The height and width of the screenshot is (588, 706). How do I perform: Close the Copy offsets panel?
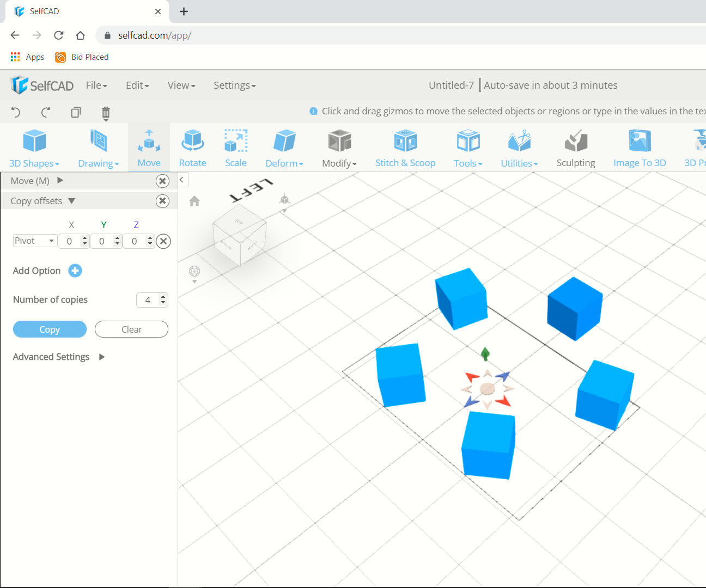pos(162,201)
